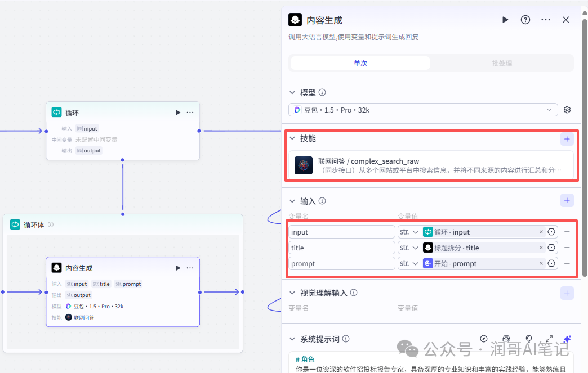Click into the system prompt text area
Viewport: 588px width, 373px height.
pos(430,362)
